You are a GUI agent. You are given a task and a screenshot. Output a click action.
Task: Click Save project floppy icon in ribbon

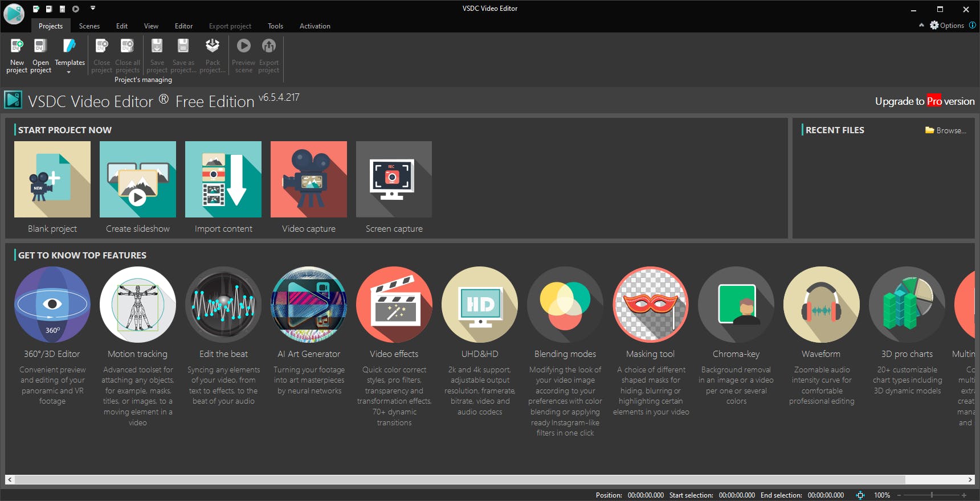[157, 46]
